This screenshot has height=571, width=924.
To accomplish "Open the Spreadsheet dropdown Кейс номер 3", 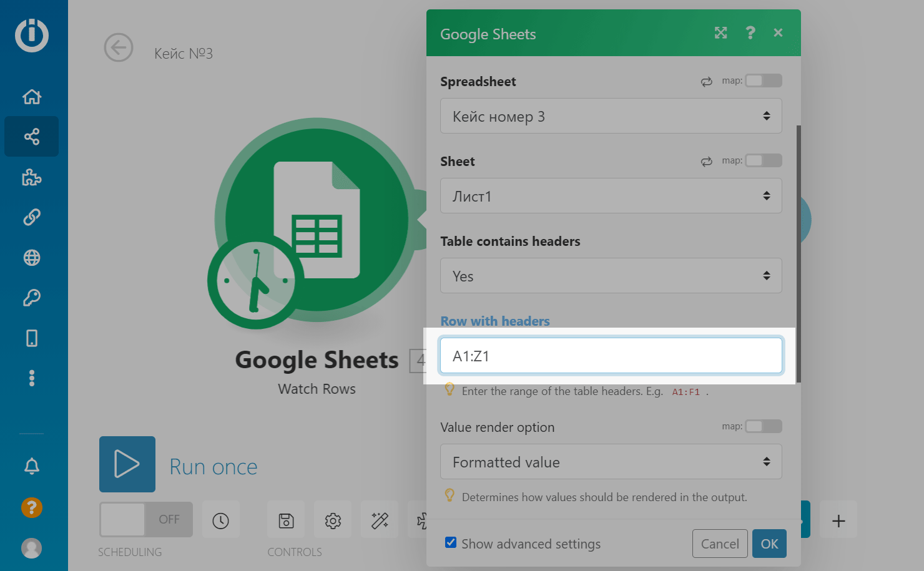I will pos(611,116).
